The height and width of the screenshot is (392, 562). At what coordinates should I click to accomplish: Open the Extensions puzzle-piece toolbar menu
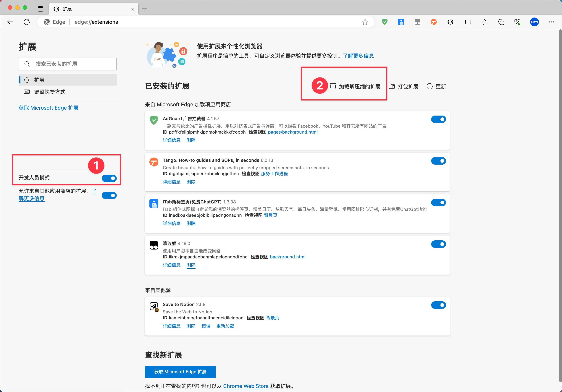(x=450, y=22)
